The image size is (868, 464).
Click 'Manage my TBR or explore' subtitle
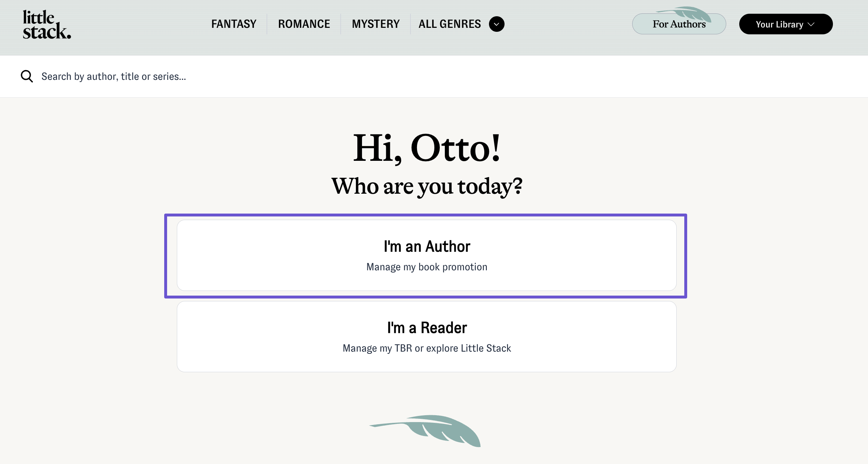tap(427, 348)
